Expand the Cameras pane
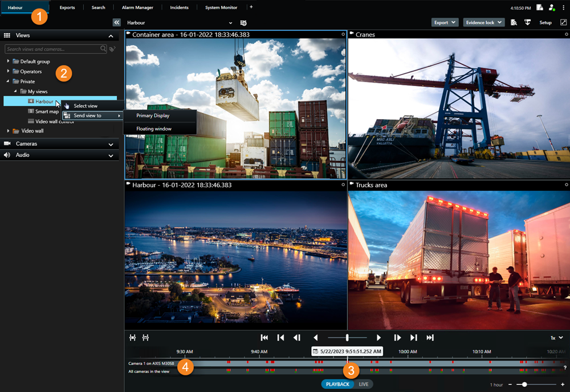The image size is (570, 392). 111,144
